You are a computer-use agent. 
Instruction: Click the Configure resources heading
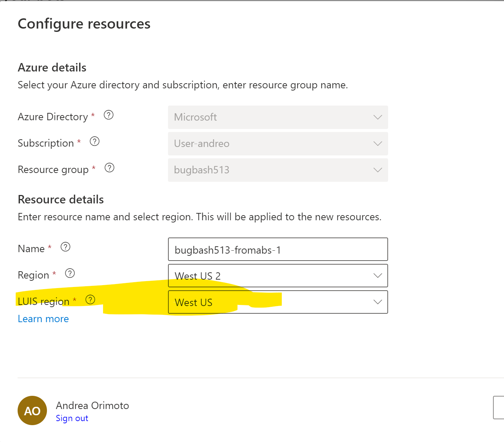point(84,24)
